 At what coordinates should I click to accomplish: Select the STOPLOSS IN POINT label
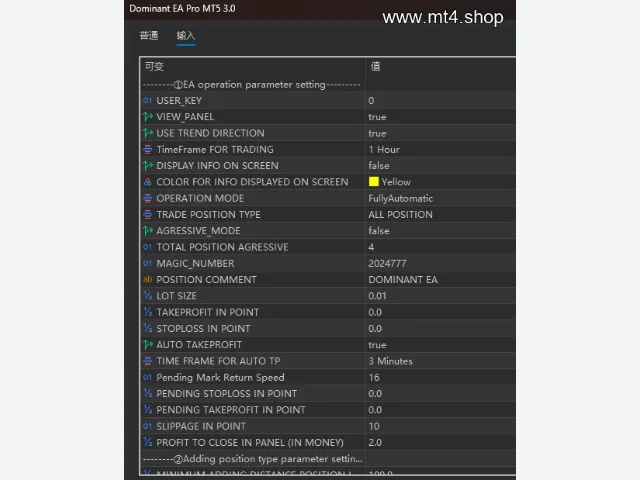click(203, 329)
